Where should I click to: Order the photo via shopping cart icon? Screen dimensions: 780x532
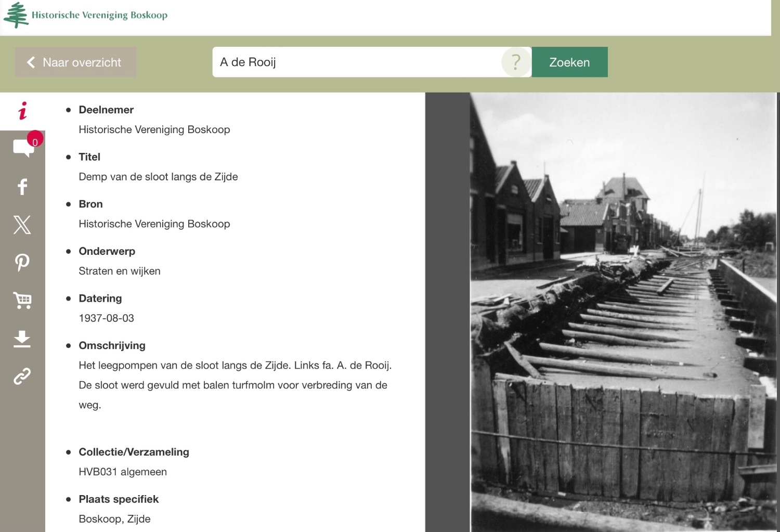click(22, 300)
